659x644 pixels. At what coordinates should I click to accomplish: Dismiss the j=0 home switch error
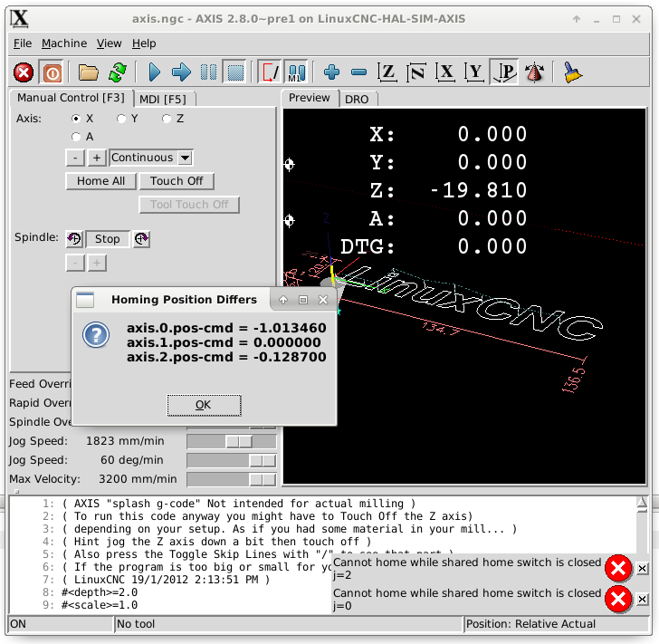click(x=642, y=599)
